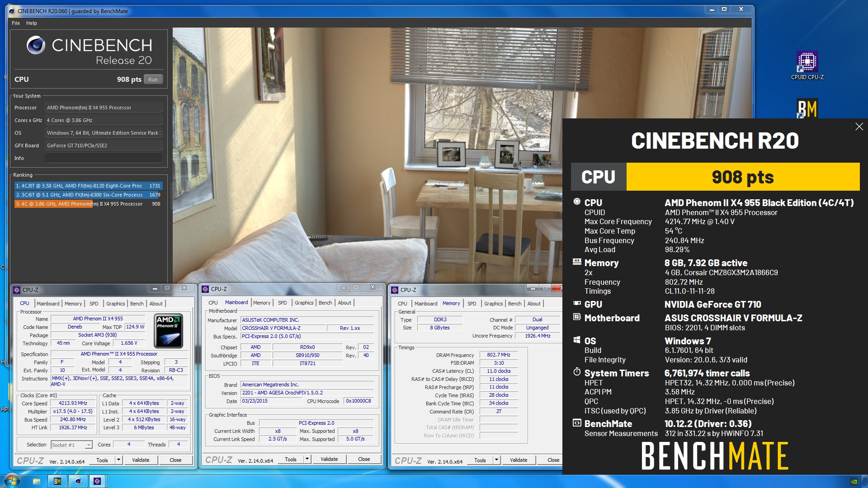868x488 pixels.
Task: Click the System Timers stopwatch icon in BenchMate
Action: 577,372
